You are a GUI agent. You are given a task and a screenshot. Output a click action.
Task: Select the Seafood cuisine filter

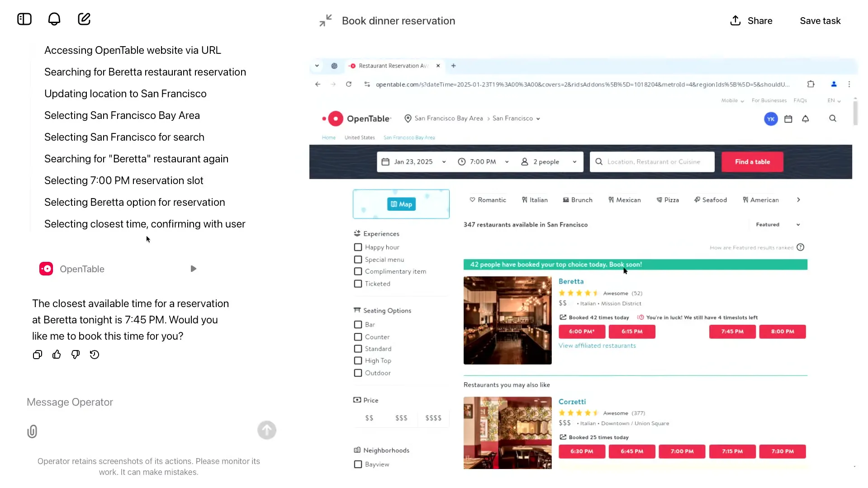(710, 200)
